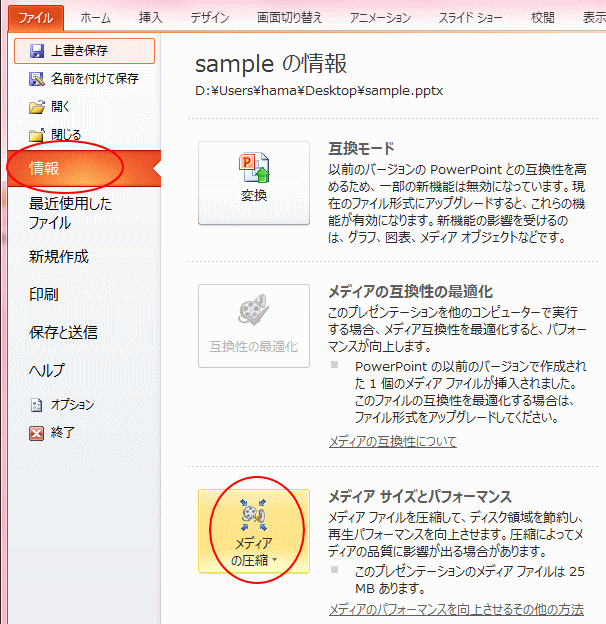Switch to the ホーム ribbon tab
This screenshot has width=606, height=624.
click(95, 18)
